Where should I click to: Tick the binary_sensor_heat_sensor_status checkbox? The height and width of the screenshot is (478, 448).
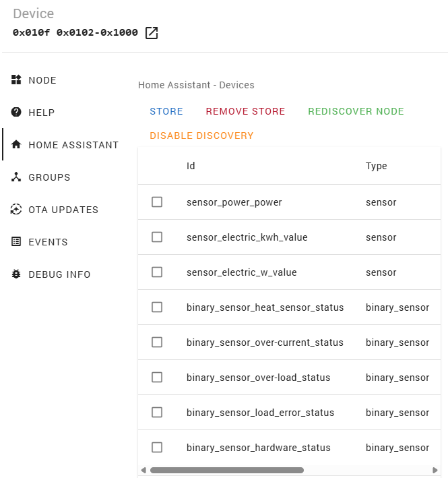pyautogui.click(x=157, y=307)
